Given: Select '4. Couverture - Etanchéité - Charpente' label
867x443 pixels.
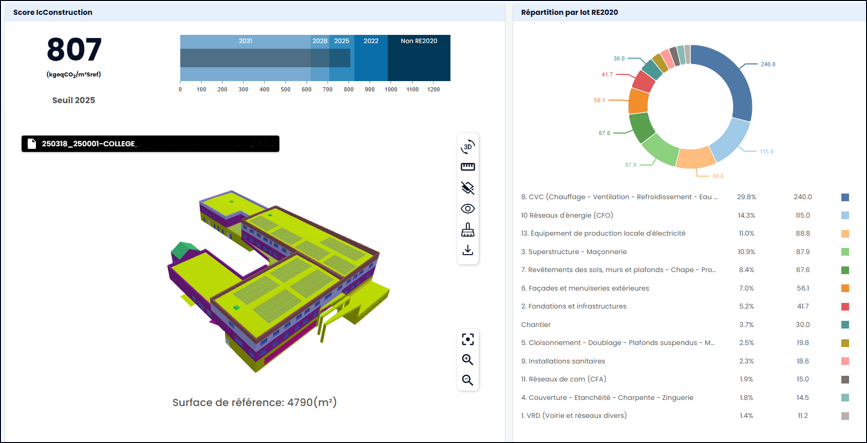Looking at the screenshot, I should pyautogui.click(x=607, y=398).
